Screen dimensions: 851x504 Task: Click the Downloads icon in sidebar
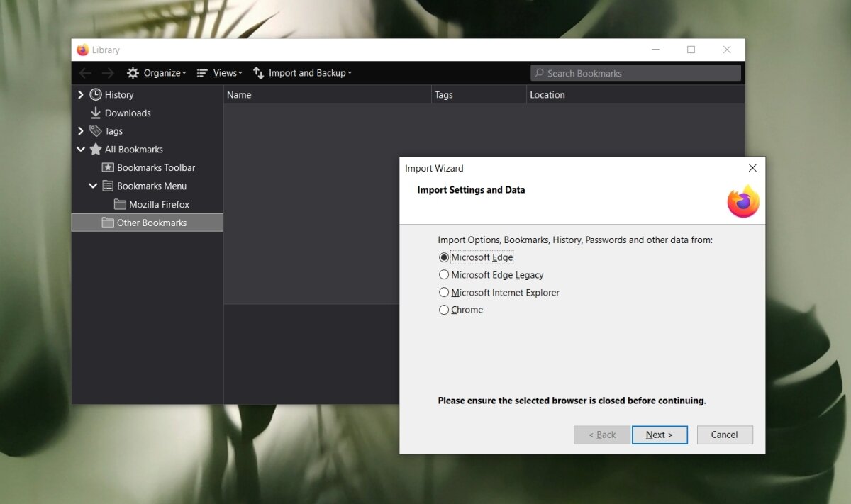click(95, 113)
